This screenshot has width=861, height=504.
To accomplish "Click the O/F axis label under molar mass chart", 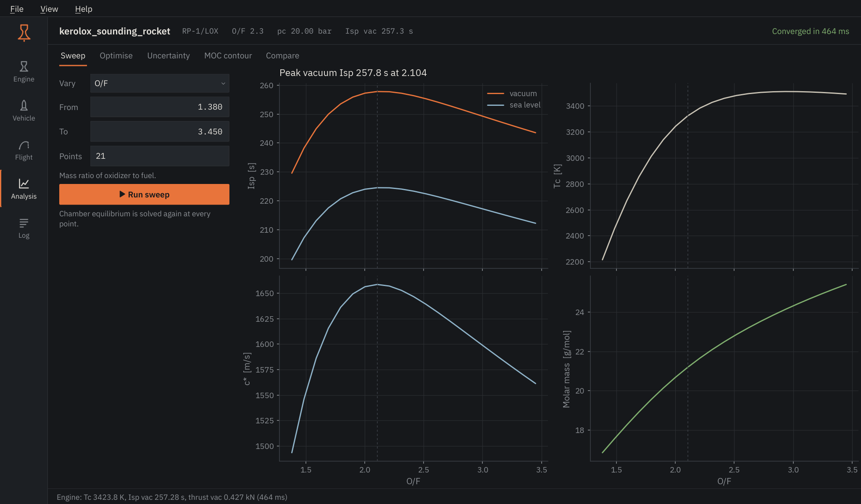I will [724, 481].
